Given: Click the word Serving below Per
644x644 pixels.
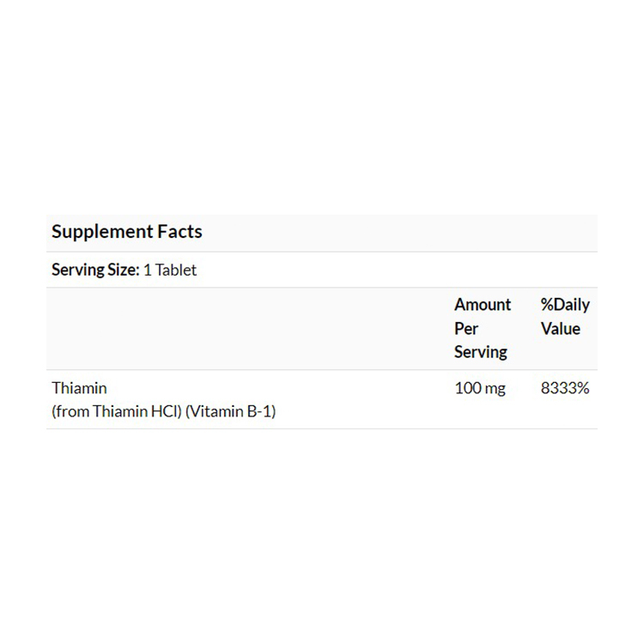Looking at the screenshot, I should coord(481,352).
